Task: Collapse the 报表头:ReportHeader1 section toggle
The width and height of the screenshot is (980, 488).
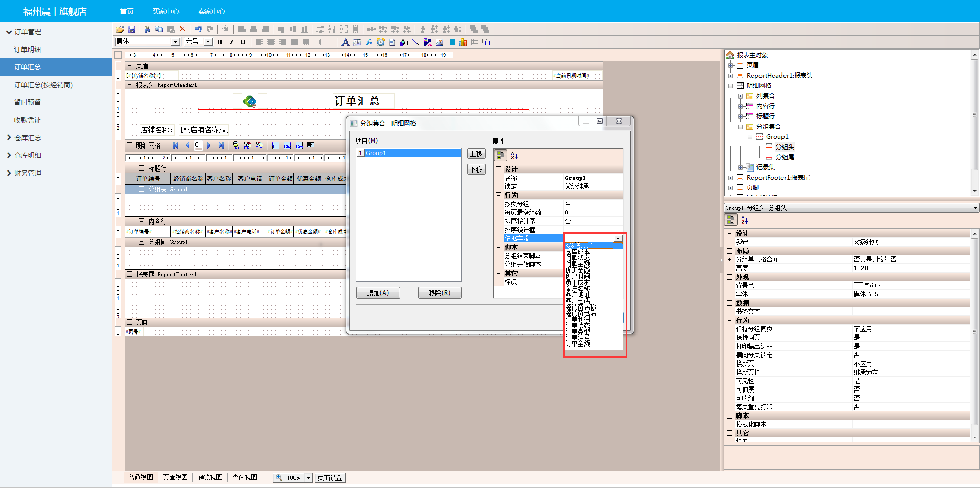Action: click(x=129, y=85)
